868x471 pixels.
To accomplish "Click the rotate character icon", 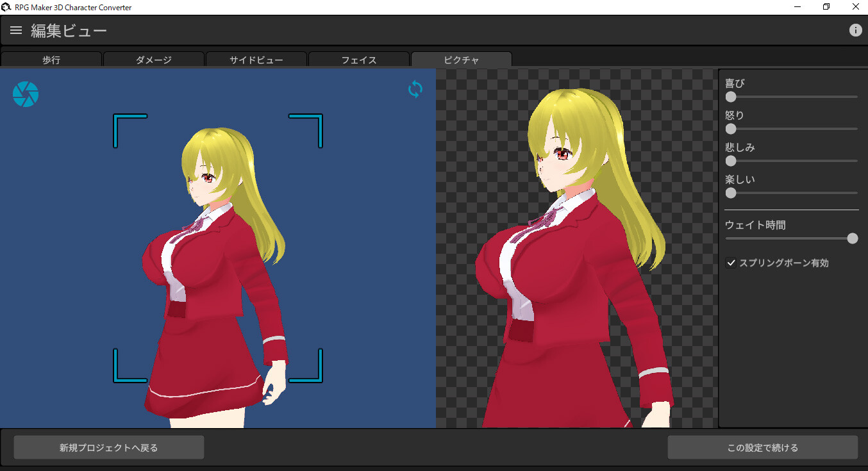I will 415,90.
